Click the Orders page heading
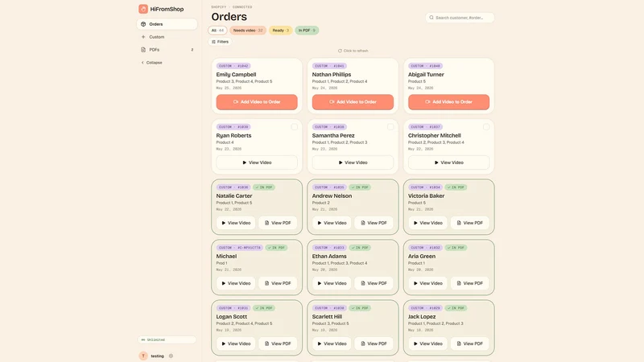Image resolution: width=644 pixels, height=362 pixels. (229, 17)
